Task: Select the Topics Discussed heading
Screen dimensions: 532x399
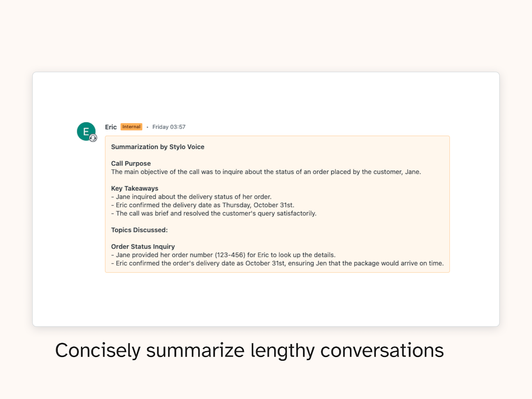Action: [139, 230]
